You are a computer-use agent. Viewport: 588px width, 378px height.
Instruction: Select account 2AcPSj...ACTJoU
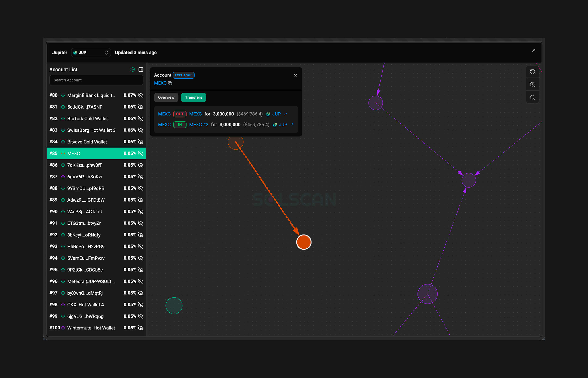96,212
